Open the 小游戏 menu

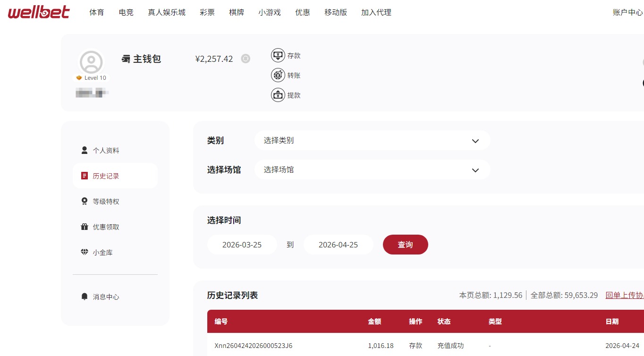pyautogui.click(x=270, y=12)
